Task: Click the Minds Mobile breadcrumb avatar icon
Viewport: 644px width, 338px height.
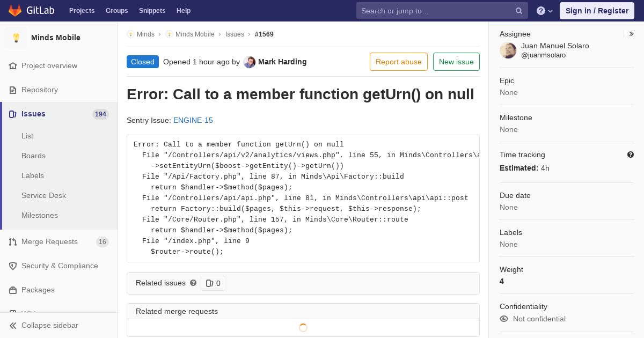Action: pyautogui.click(x=169, y=34)
